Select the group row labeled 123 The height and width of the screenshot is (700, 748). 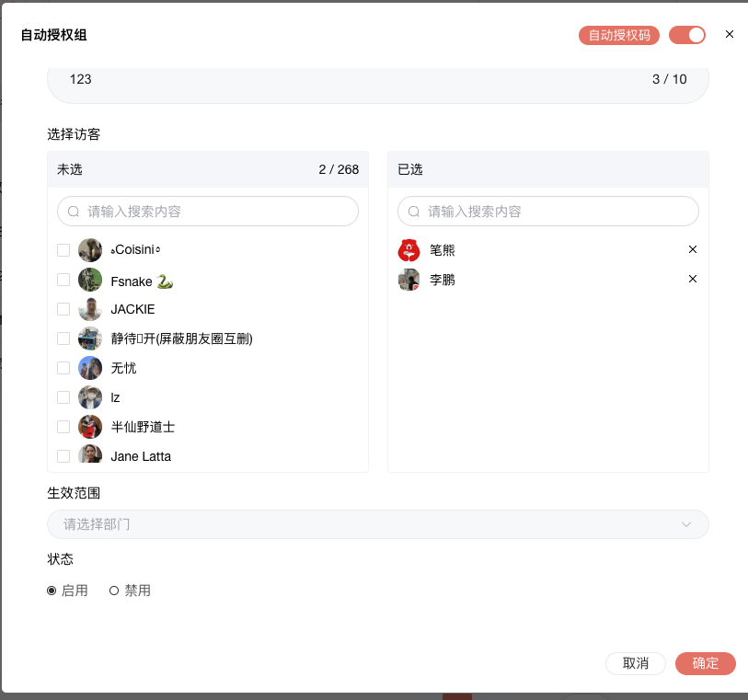coord(377,80)
